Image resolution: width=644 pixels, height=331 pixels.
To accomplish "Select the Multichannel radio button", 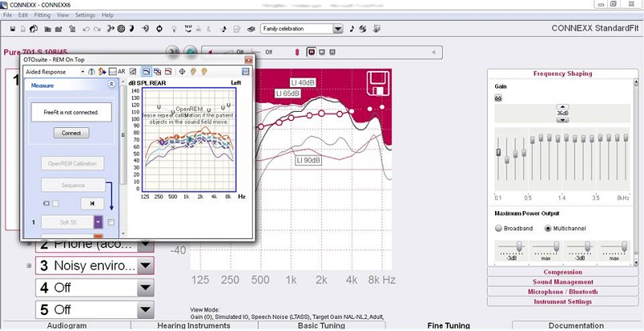I will pos(547,229).
